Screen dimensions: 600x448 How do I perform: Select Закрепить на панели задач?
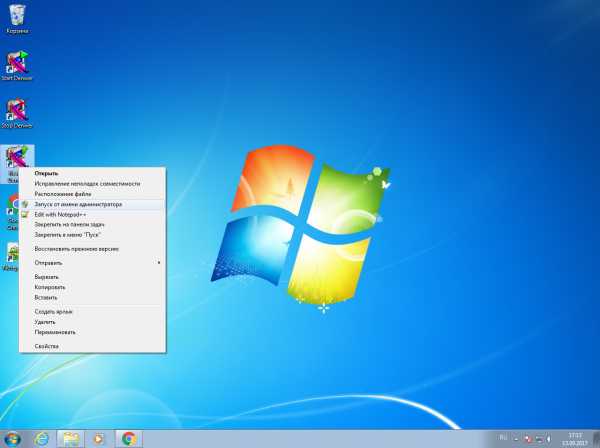pyautogui.click(x=93, y=225)
